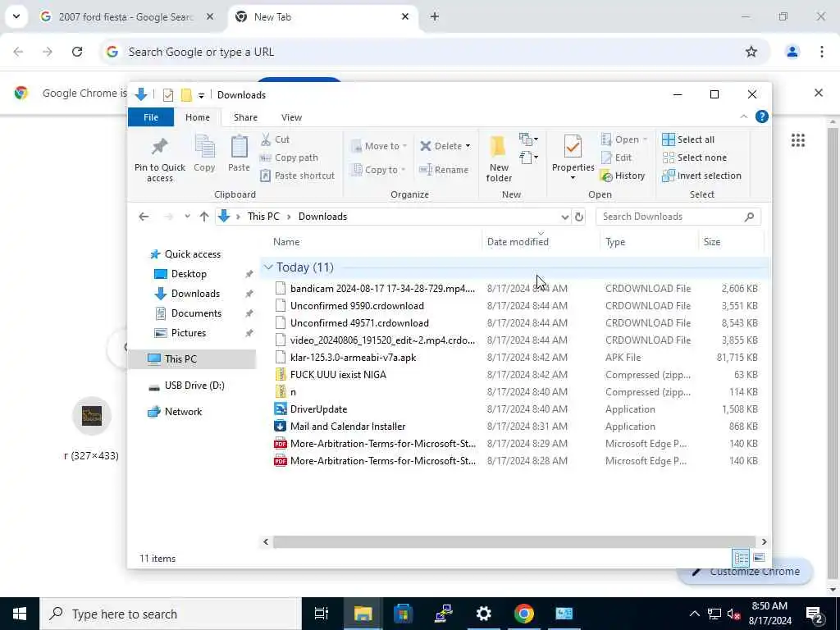Image resolution: width=840 pixels, height=630 pixels.
Task: Select USB Drive (D:) in navigation pane
Action: pos(194,386)
